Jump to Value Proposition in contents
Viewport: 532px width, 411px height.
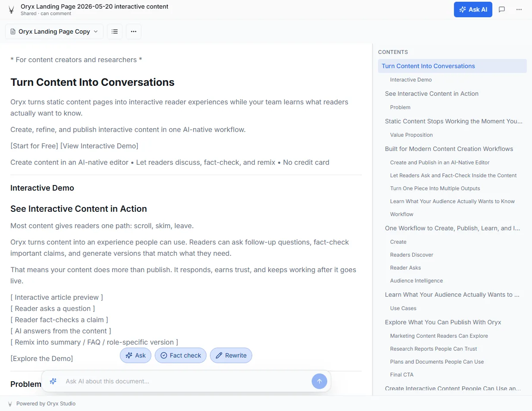pyautogui.click(x=411, y=135)
